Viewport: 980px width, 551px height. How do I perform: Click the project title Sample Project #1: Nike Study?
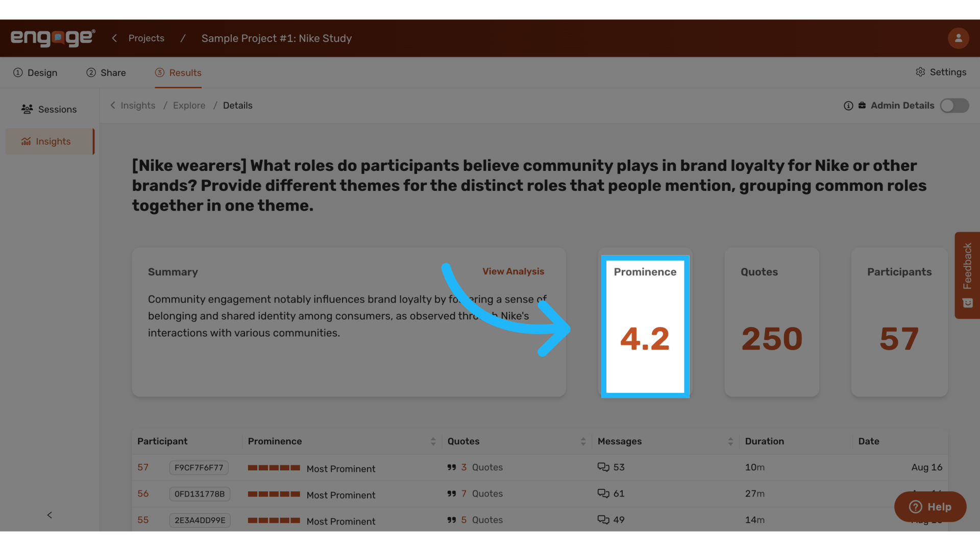(x=277, y=38)
